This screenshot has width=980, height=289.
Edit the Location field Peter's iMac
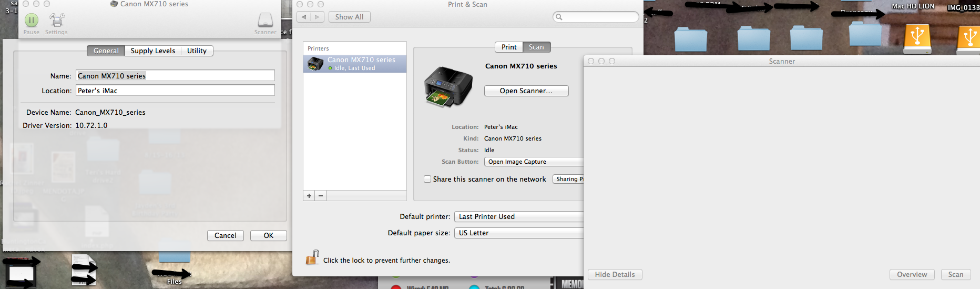(175, 91)
